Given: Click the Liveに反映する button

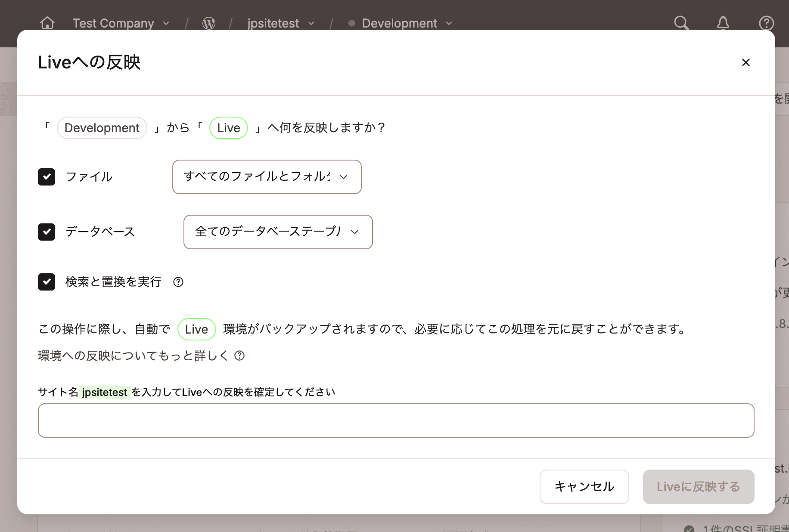Looking at the screenshot, I should [698, 487].
